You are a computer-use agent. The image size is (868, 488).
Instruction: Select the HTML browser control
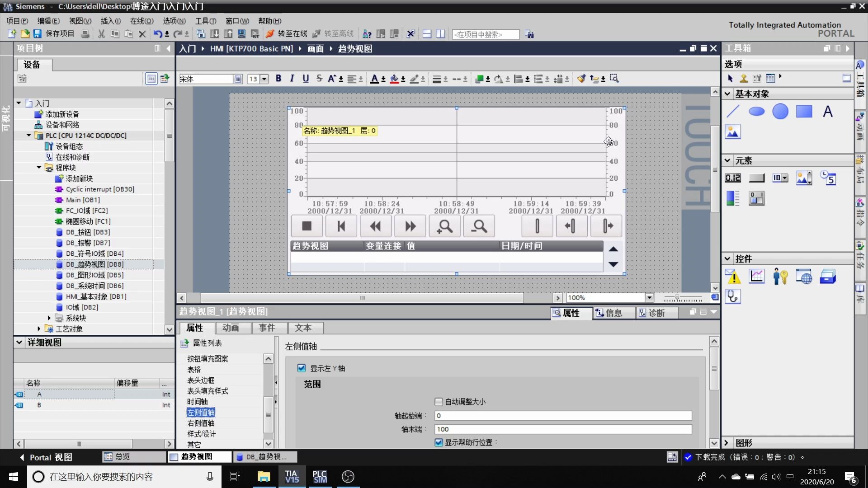[804, 276]
